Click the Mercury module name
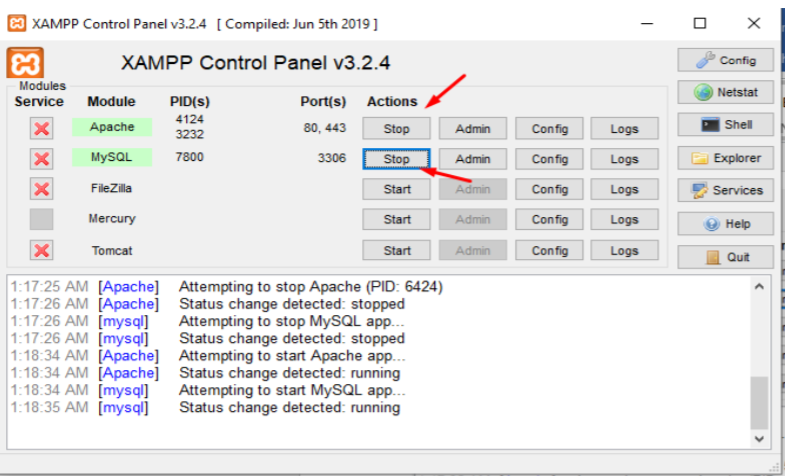The width and height of the screenshot is (785, 476). point(112,219)
